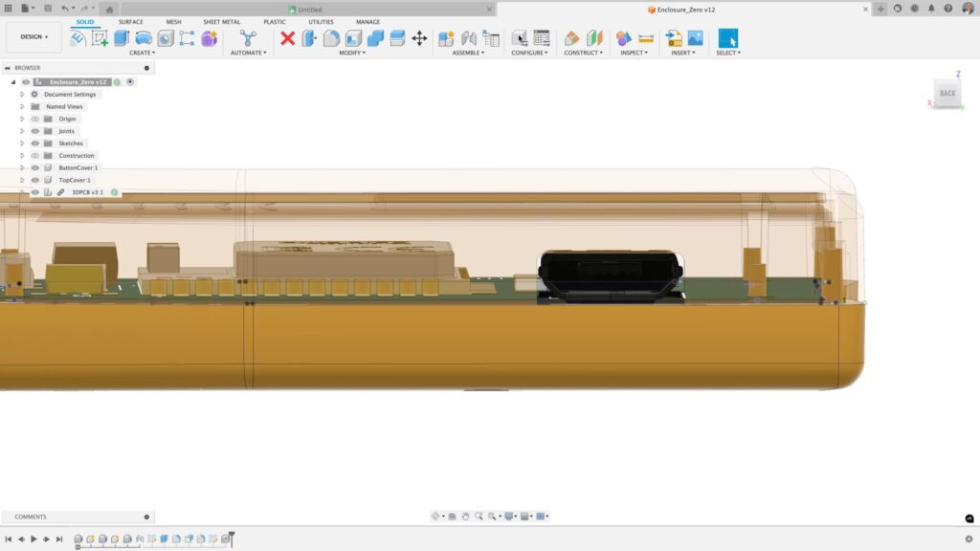Hide the Sketches folder via eye icon

[x=35, y=143]
